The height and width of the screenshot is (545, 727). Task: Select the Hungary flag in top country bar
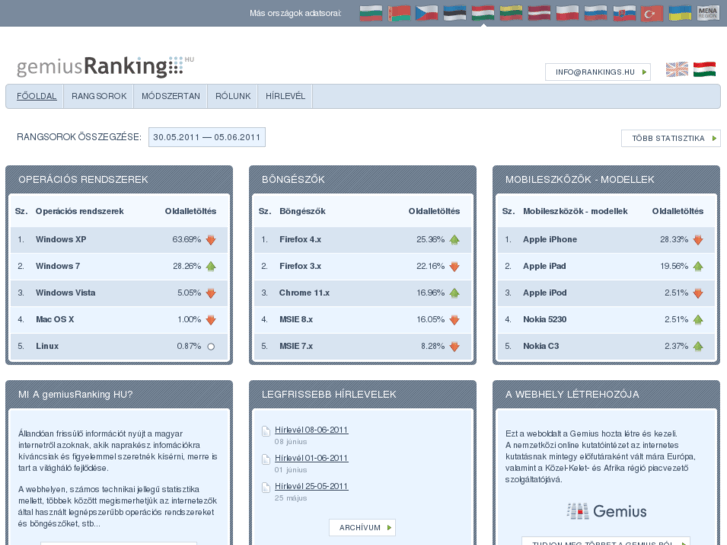483,13
